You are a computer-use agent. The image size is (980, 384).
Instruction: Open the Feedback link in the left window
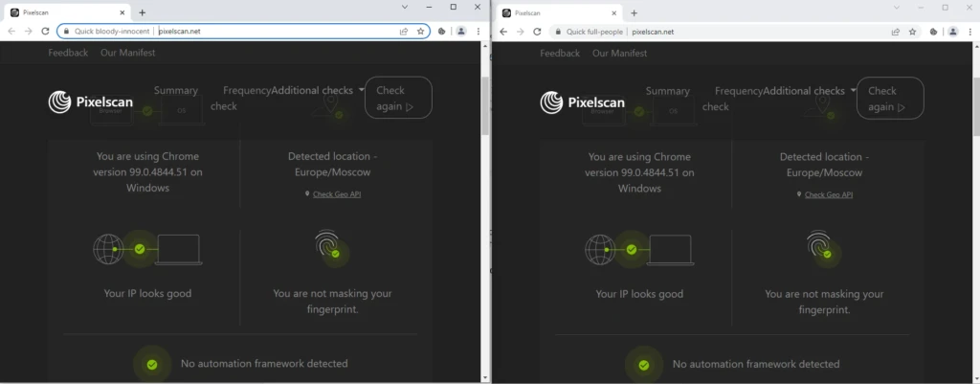click(68, 53)
